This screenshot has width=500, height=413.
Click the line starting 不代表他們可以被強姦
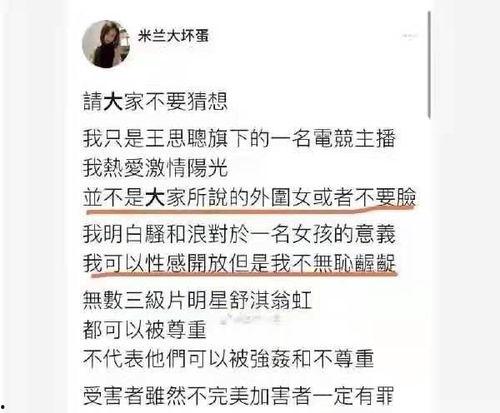point(229,359)
